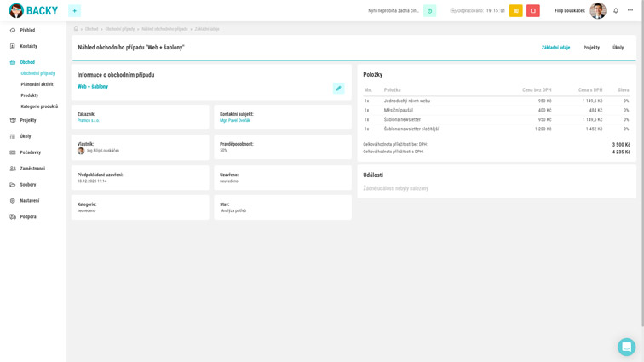Switch to the Úkoly tab

point(618,48)
